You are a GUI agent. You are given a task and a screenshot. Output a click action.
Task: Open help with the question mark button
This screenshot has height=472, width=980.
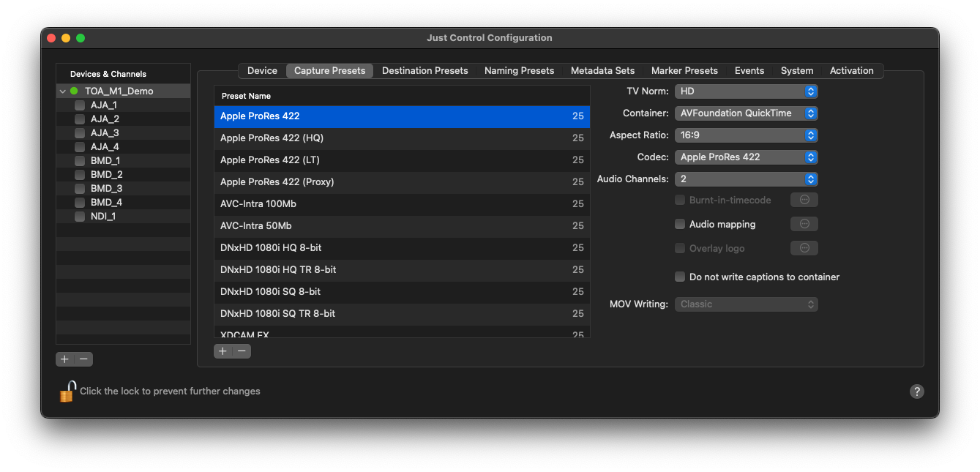(916, 392)
